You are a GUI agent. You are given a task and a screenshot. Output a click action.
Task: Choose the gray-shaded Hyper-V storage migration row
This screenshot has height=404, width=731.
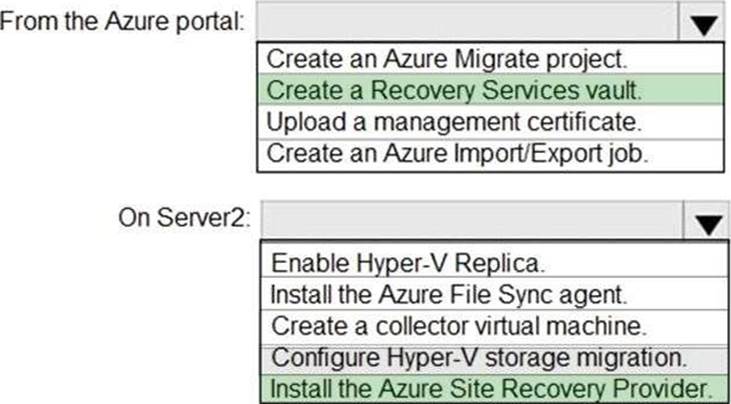tap(479, 356)
